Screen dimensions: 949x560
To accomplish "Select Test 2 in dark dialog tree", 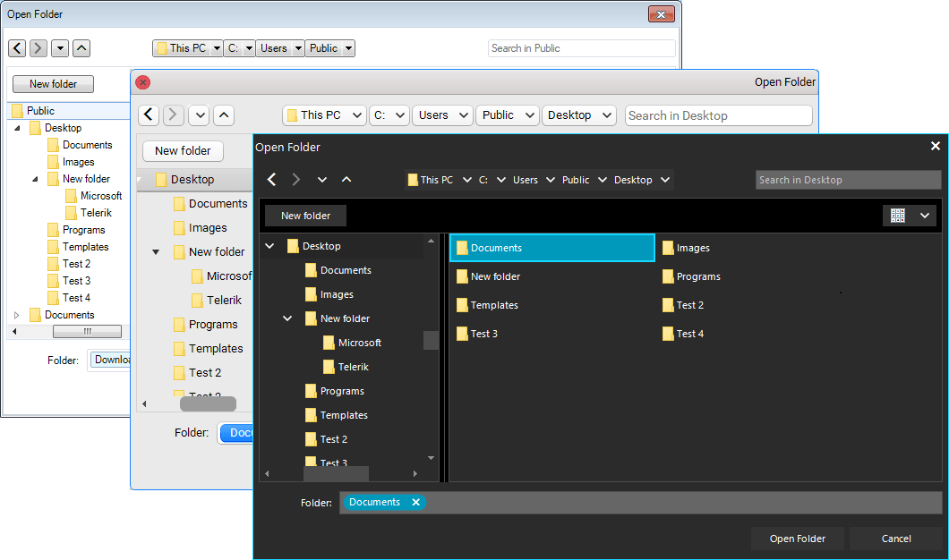I will click(x=326, y=439).
